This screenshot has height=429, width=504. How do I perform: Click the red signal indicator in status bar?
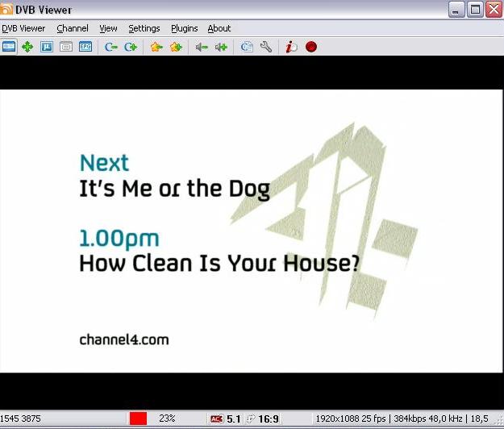coord(138,419)
